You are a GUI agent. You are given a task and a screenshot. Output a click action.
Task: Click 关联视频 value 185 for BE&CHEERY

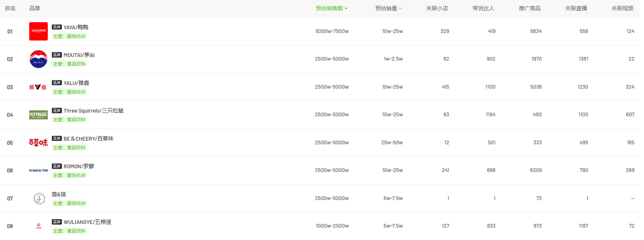pos(630,143)
